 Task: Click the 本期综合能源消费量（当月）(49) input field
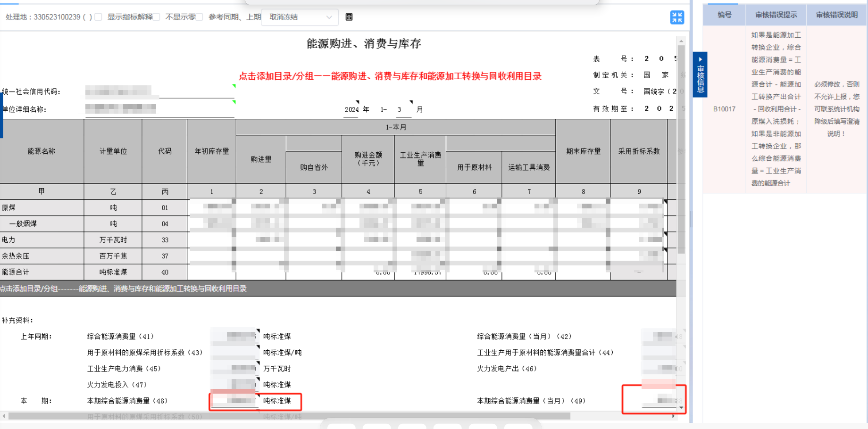click(x=658, y=401)
